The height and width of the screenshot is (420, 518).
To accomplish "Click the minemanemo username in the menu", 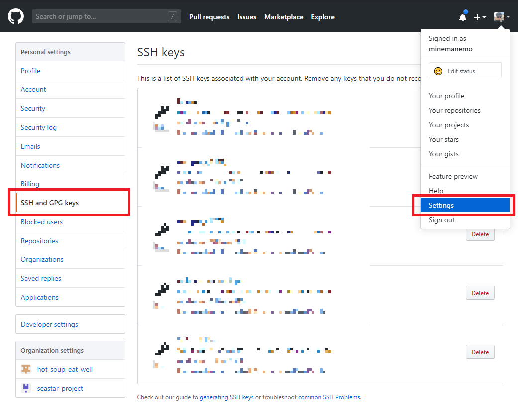I will (450, 49).
